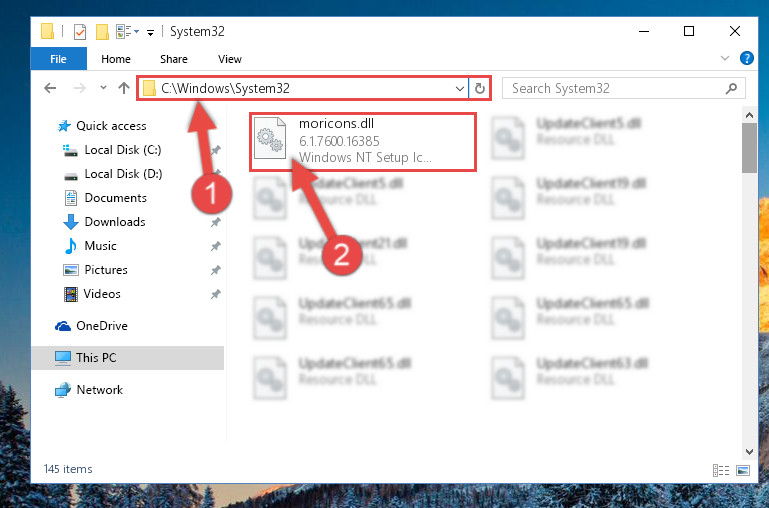Open the Share ribbon tab
The width and height of the screenshot is (769, 508).
174,59
